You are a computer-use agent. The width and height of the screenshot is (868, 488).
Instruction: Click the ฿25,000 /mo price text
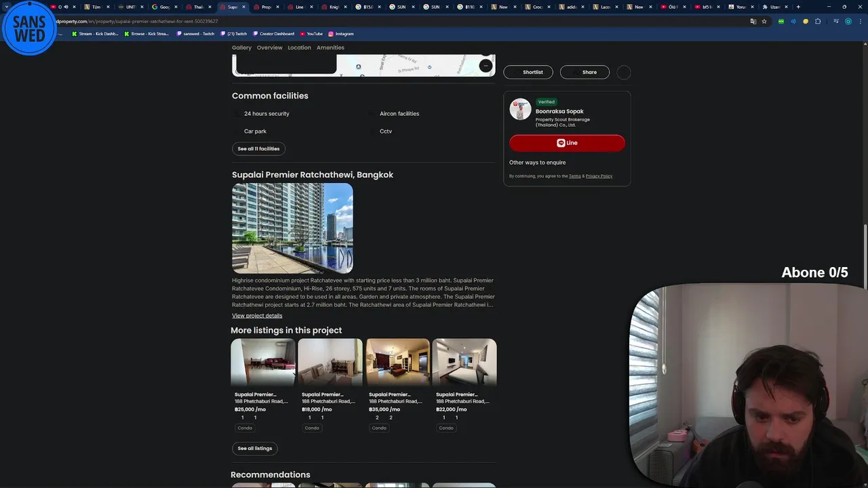[250, 409]
